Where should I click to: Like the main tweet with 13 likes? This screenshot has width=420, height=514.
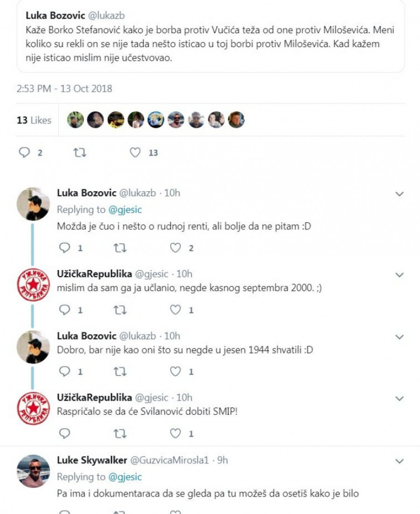[135, 153]
